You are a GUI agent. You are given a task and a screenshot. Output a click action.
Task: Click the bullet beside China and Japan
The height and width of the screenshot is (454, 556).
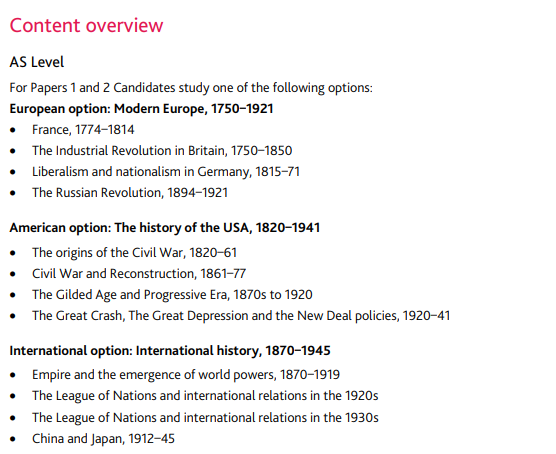[x=13, y=439]
